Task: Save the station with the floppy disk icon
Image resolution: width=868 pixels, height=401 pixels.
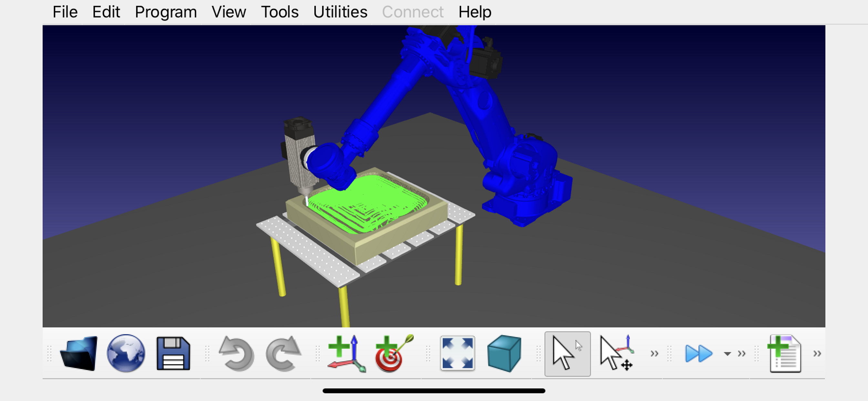Action: (x=173, y=353)
